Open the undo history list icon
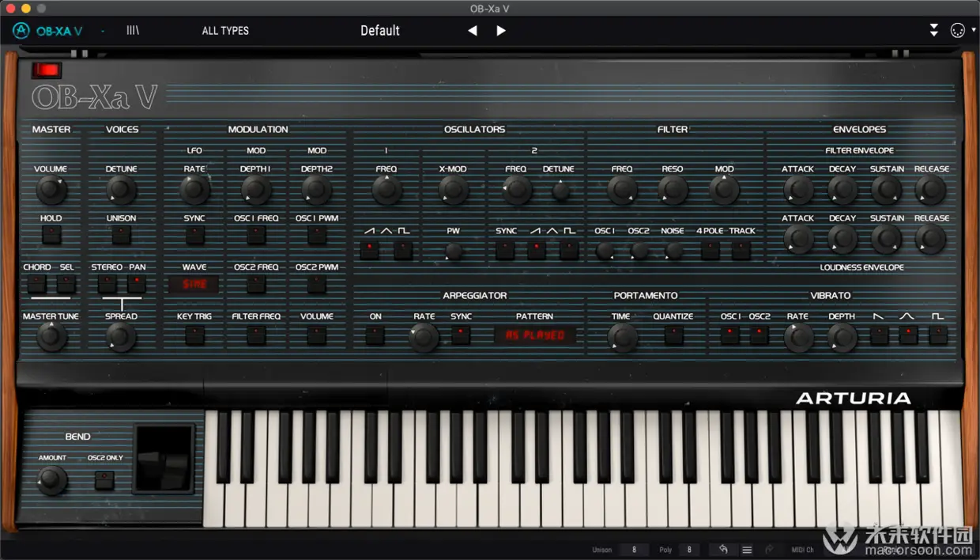This screenshot has width=980, height=560. 747,550
